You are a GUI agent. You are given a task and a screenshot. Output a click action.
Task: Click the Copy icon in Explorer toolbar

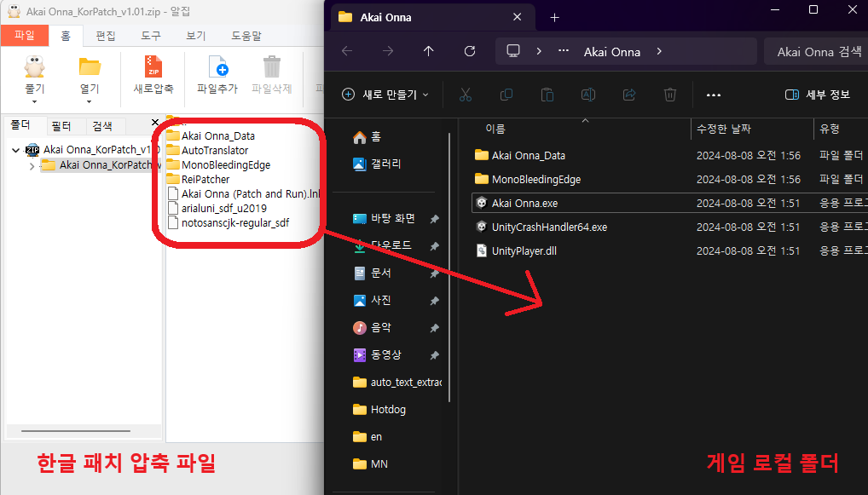click(506, 95)
